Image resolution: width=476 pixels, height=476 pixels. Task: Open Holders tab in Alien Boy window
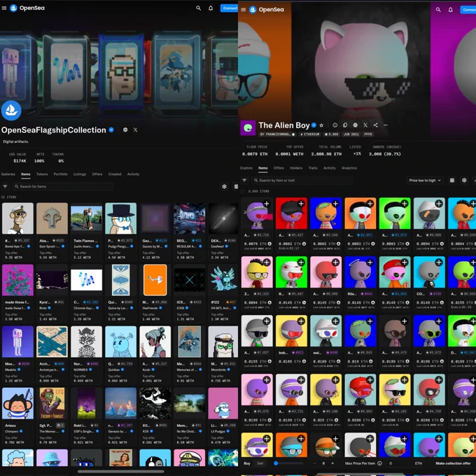(x=296, y=168)
